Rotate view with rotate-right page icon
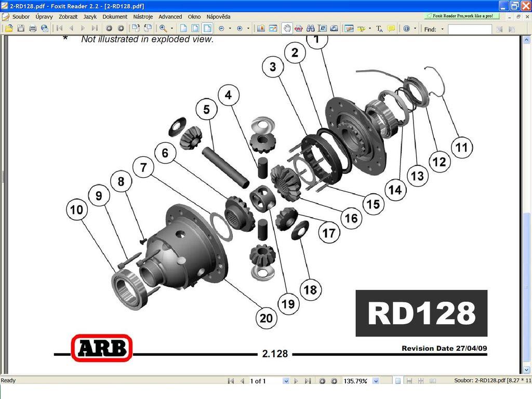The height and width of the screenshot is (399, 532). (148, 29)
